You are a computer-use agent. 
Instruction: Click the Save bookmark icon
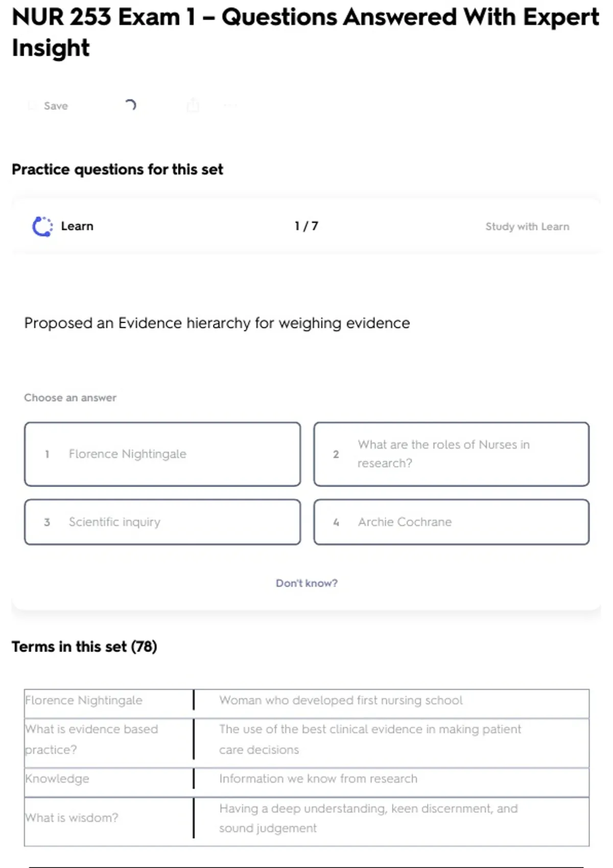point(32,106)
